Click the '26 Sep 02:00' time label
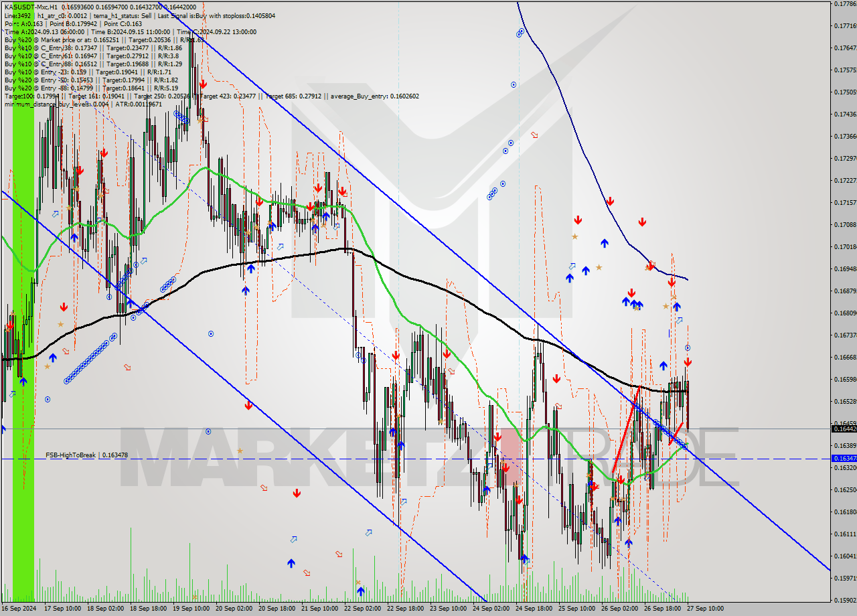The width and height of the screenshot is (857, 616). pos(619,609)
